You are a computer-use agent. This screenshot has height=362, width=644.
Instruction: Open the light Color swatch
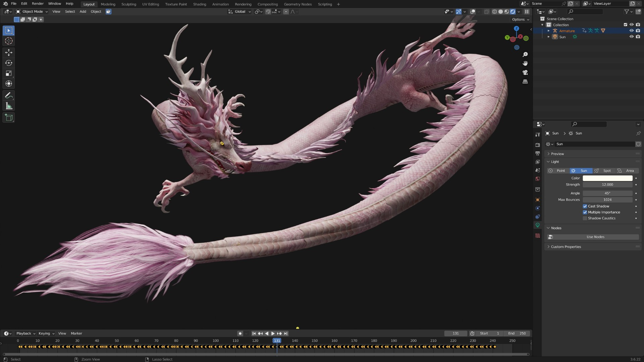click(607, 178)
